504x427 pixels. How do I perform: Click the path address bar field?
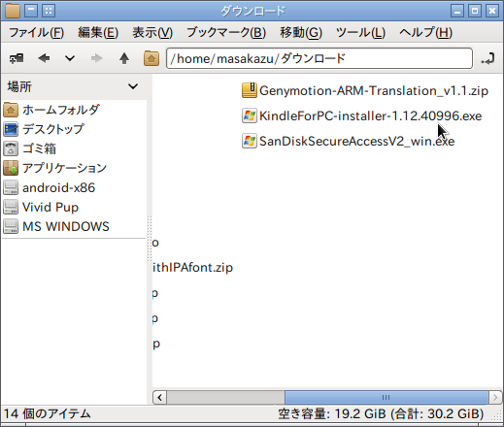(319, 58)
